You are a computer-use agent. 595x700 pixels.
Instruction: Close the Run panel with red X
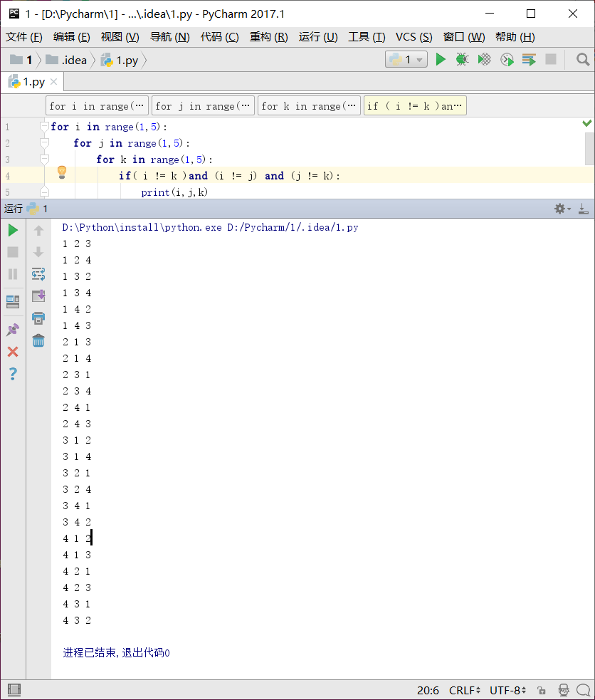[13, 351]
